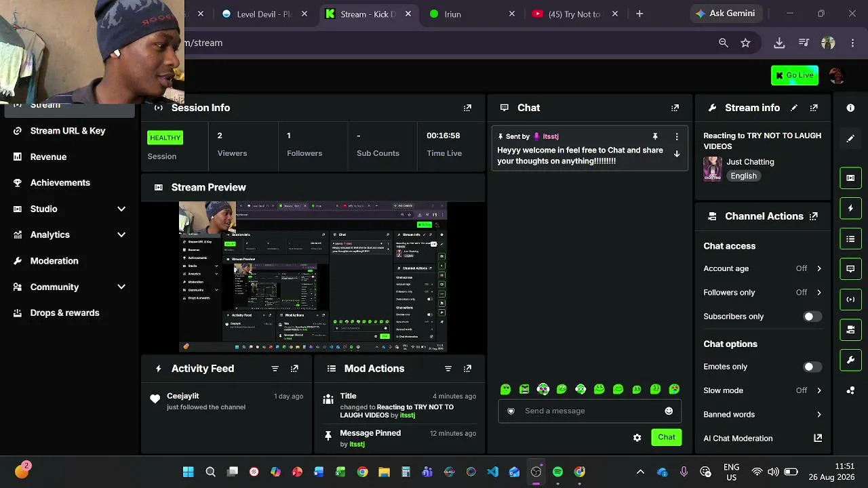Open pinned message three-dot menu
This screenshot has height=488, width=868.
click(676, 136)
